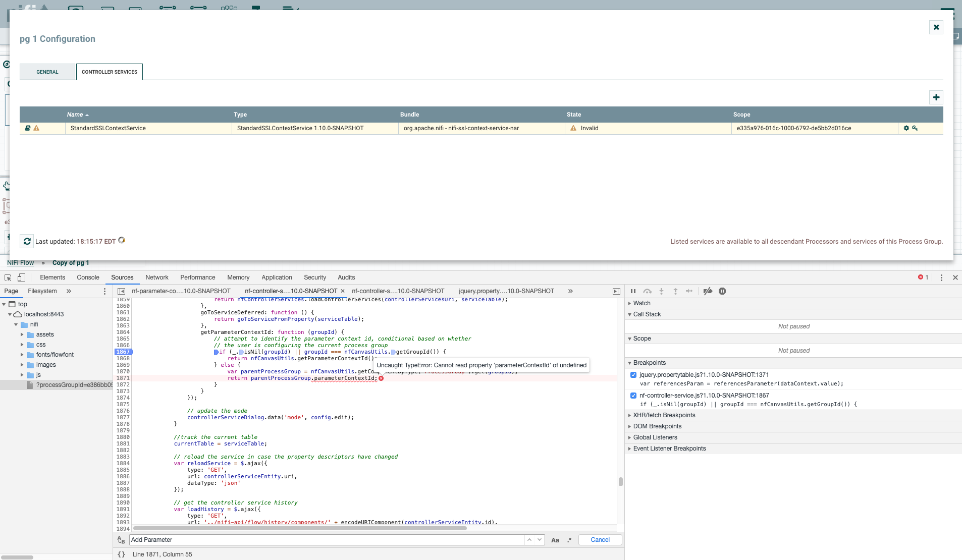
Task: Open the error count indicator
Action: (923, 277)
